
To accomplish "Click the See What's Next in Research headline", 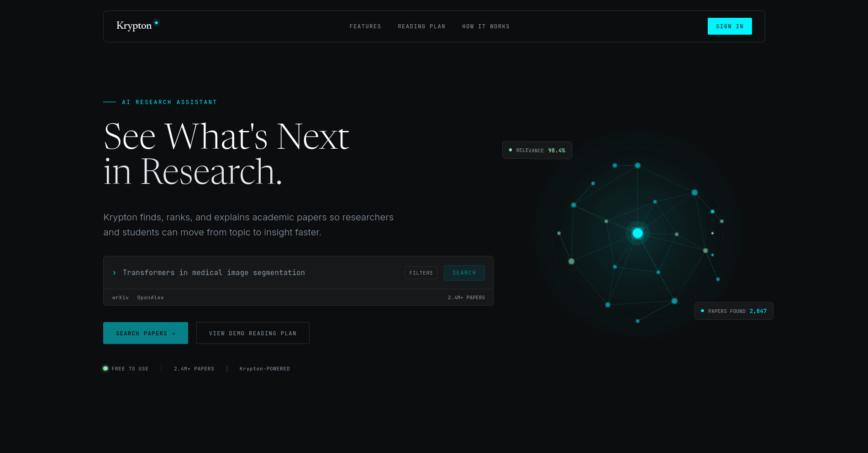I will pyautogui.click(x=226, y=154).
